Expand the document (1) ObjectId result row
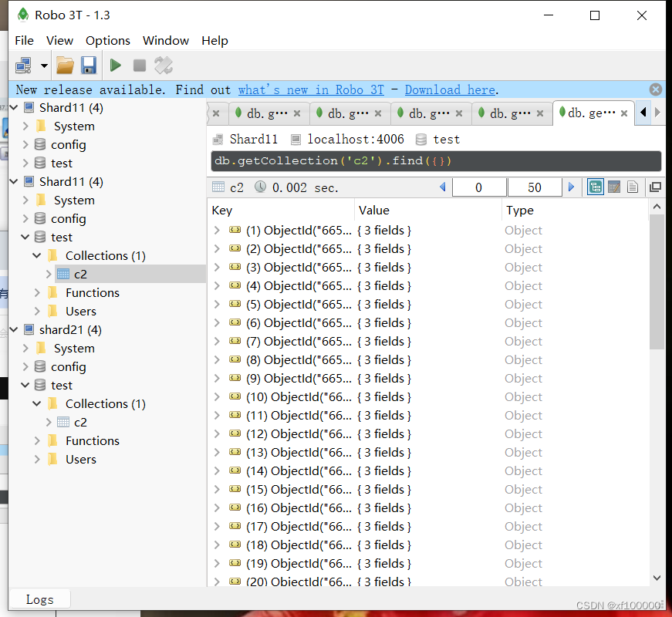This screenshot has width=672, height=617. click(x=217, y=230)
